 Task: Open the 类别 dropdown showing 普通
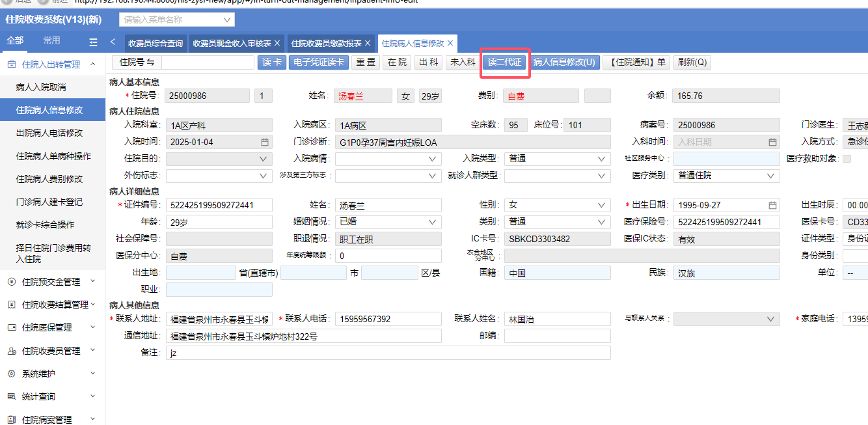[x=602, y=222]
